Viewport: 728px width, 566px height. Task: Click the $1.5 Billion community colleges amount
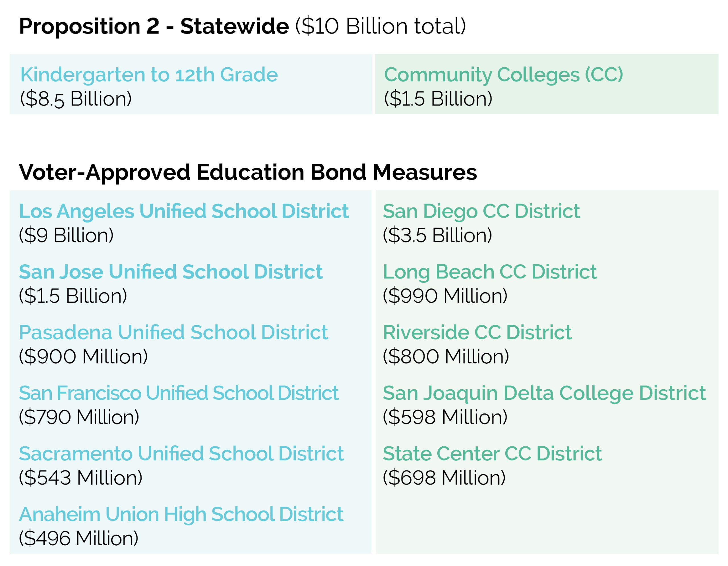click(438, 99)
